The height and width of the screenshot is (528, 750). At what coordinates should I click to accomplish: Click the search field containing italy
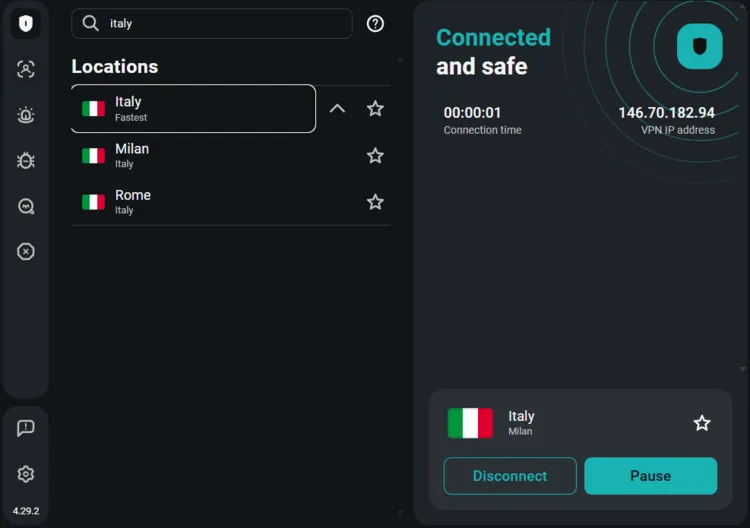pos(212,23)
